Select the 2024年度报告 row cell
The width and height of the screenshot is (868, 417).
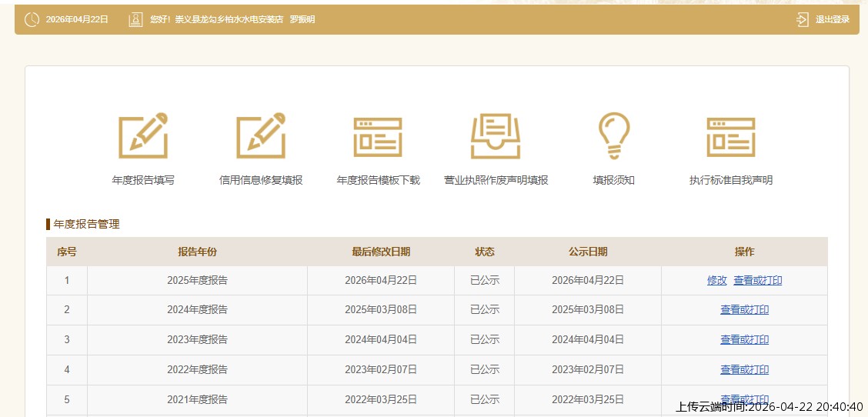(197, 310)
